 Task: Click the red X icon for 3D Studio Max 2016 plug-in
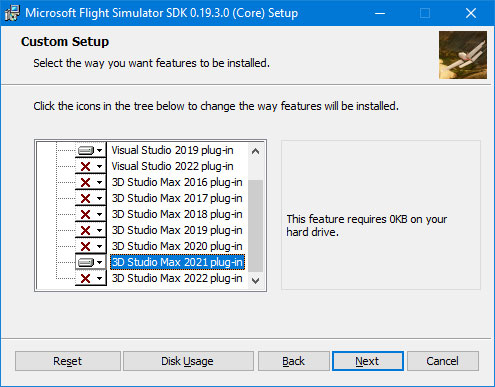[86, 182]
